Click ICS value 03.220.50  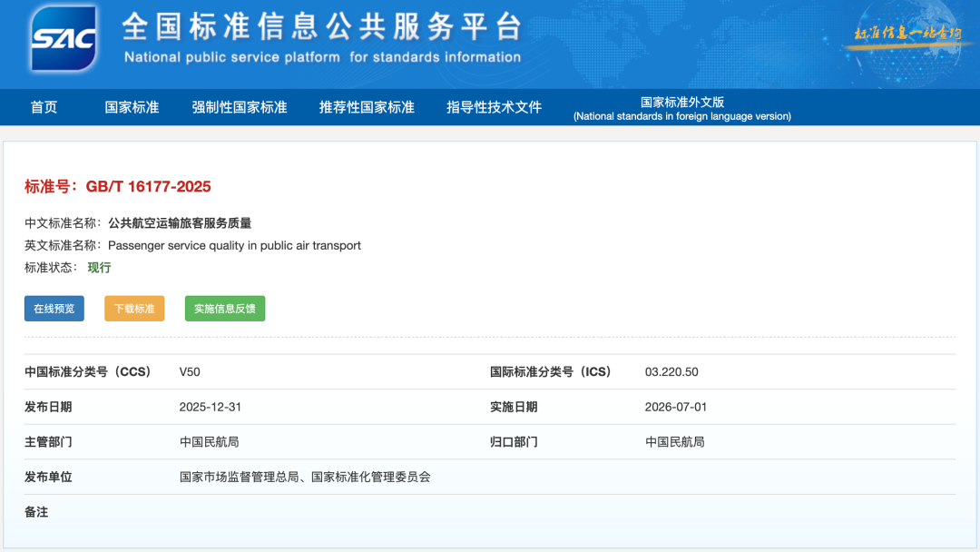pos(671,372)
